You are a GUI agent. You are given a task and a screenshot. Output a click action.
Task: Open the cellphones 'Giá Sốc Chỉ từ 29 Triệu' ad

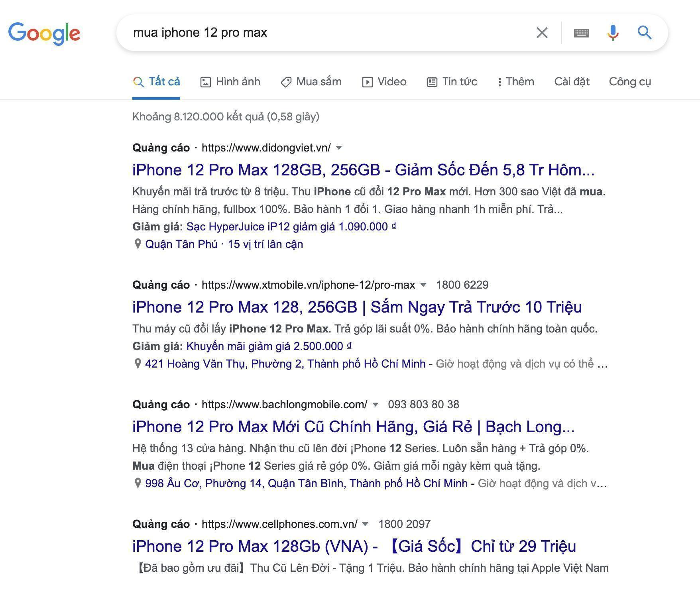pos(354,547)
